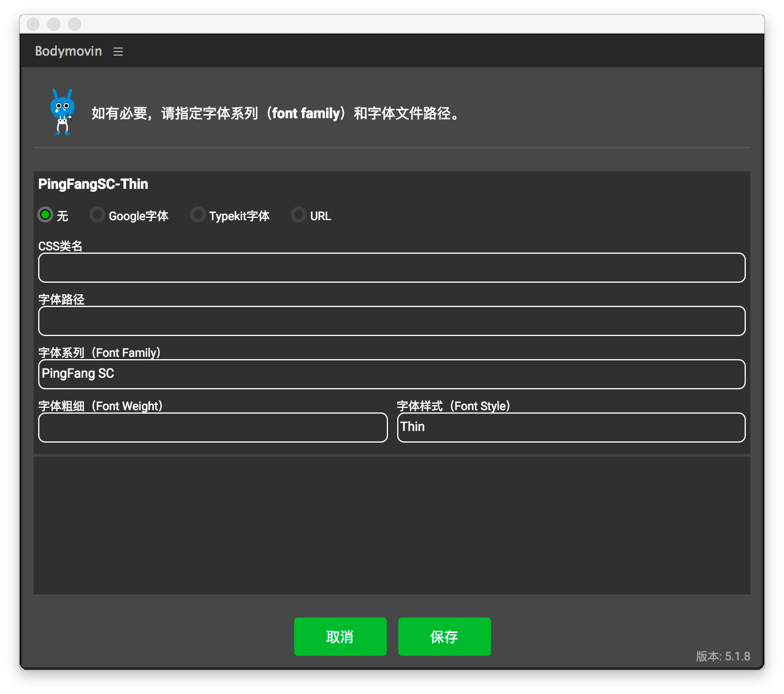Viewport: 784px width, 694px height.
Task: Click the 字体样式 Font Style label
Action: [x=452, y=406]
